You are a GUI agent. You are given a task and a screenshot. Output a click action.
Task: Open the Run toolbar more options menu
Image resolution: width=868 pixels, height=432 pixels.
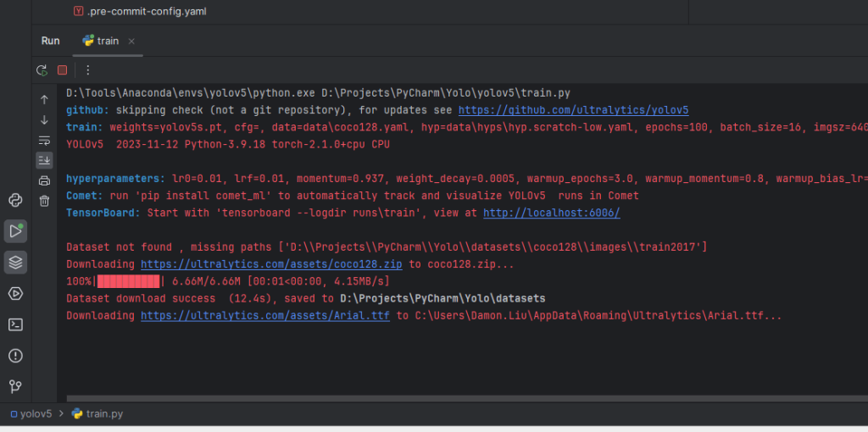[87, 70]
